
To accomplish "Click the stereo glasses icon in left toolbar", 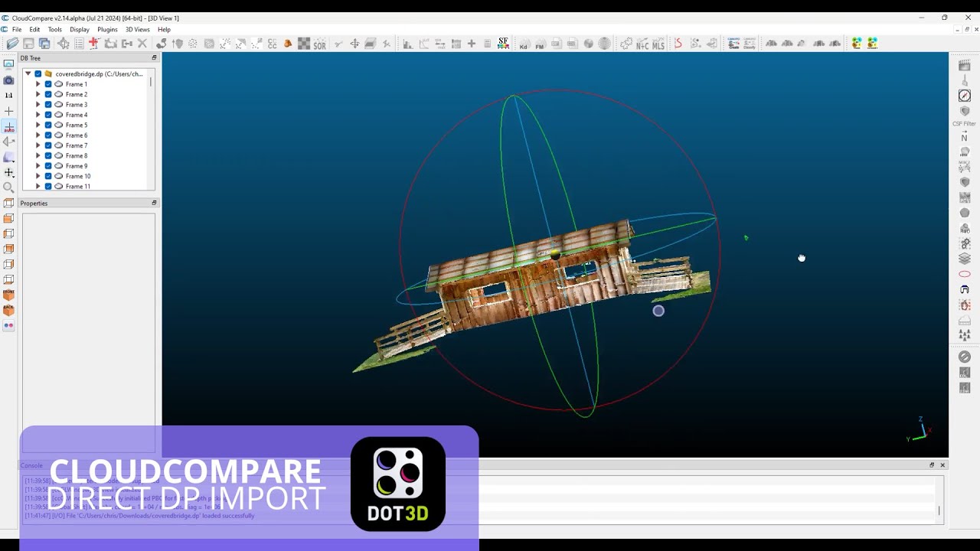I will [x=9, y=325].
